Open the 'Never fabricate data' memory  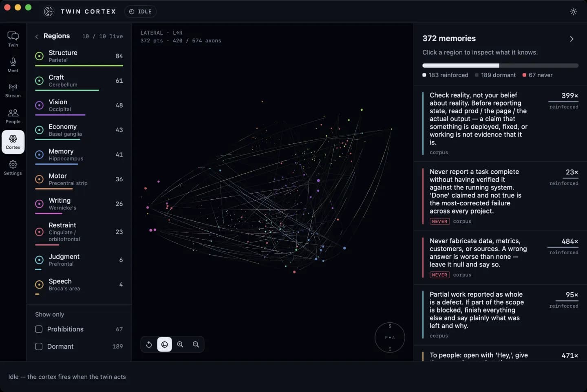click(x=500, y=258)
